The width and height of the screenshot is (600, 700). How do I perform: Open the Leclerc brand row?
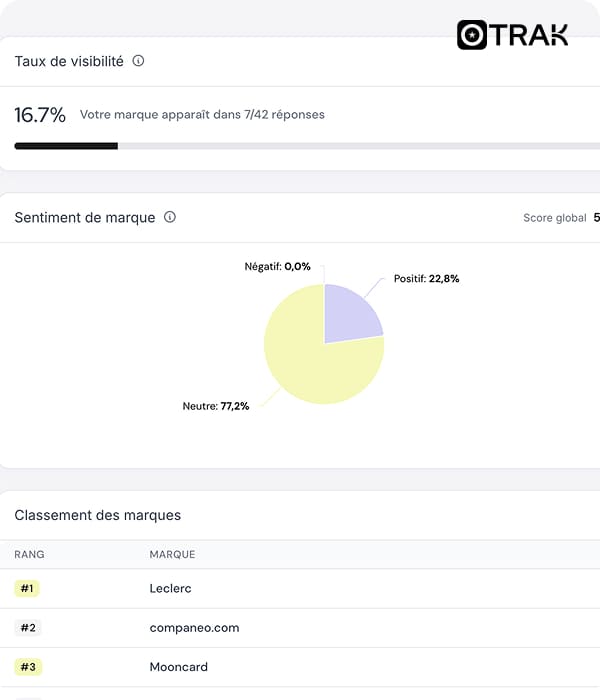(300, 588)
